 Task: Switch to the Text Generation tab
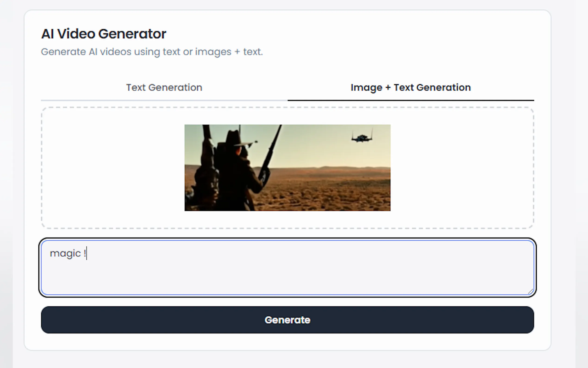click(x=164, y=88)
